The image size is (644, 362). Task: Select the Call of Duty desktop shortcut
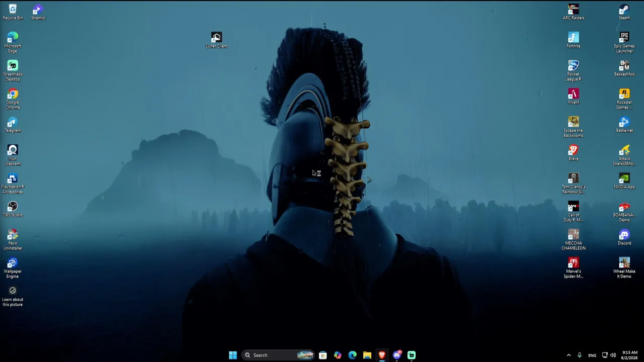574,212
